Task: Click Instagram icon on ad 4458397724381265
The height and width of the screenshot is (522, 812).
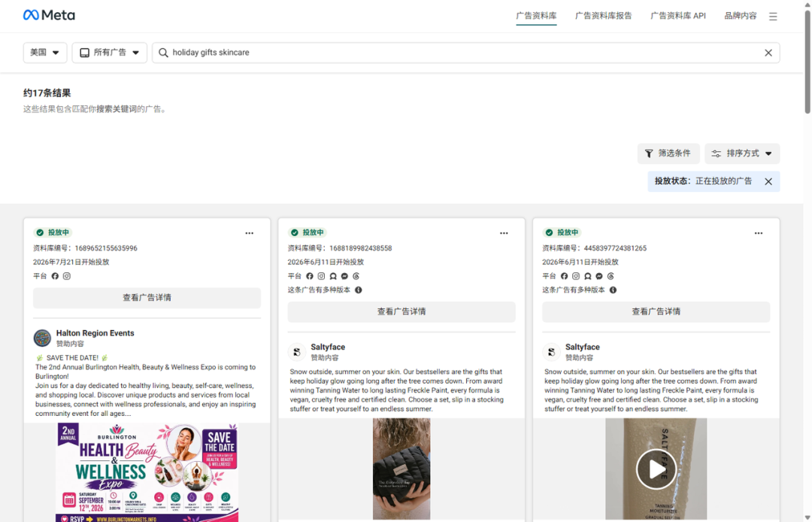Action: click(x=576, y=276)
